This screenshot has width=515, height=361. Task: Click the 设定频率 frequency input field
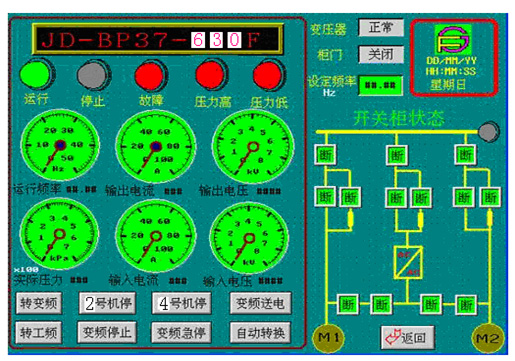[380, 86]
